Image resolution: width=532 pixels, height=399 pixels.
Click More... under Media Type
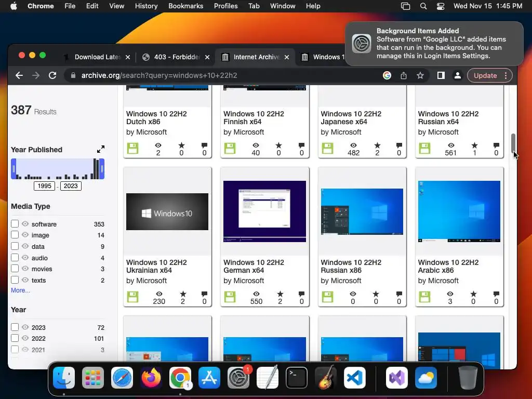[20, 290]
